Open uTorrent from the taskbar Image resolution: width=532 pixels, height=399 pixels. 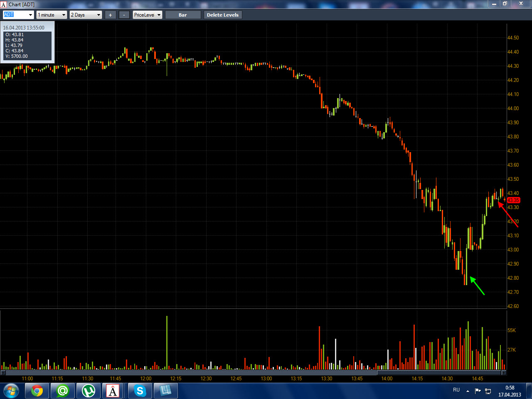point(89,391)
